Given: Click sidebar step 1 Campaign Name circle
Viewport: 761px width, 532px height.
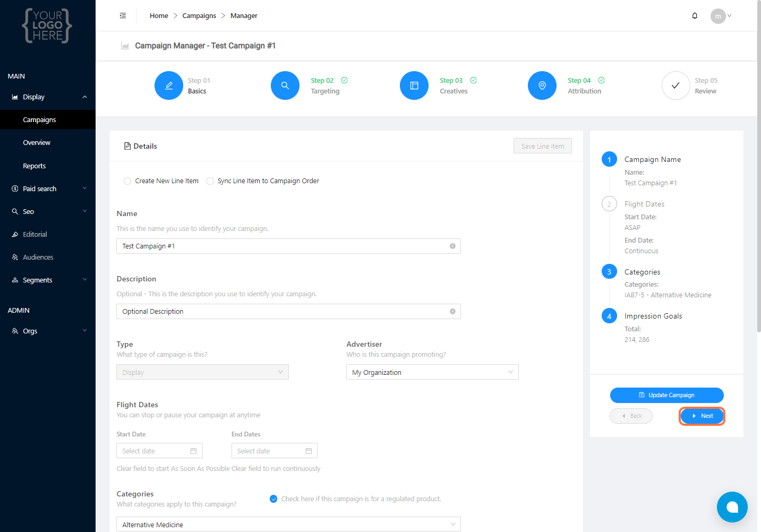Looking at the screenshot, I should click(609, 159).
